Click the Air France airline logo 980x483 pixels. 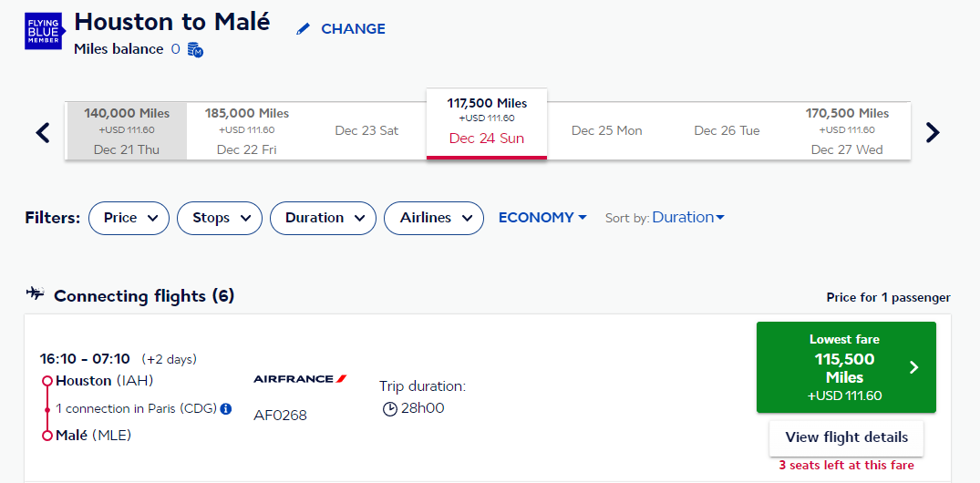[x=300, y=378]
